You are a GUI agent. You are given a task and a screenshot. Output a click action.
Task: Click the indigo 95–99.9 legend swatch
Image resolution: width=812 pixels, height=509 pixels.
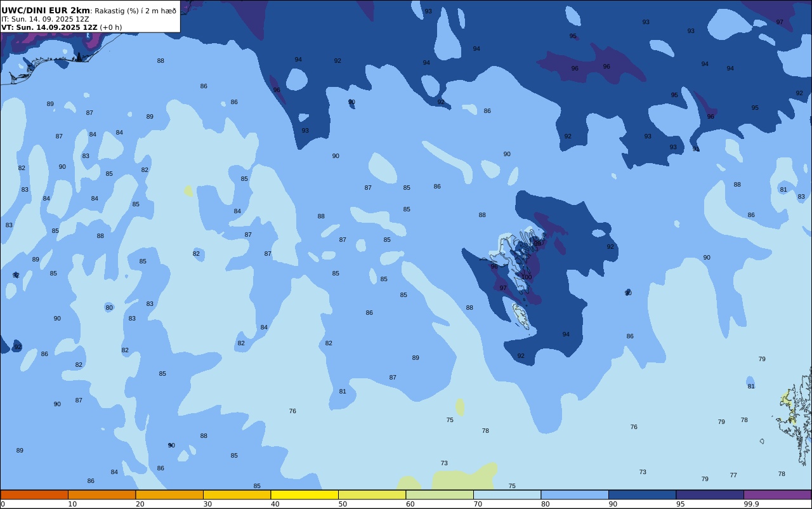point(710,494)
